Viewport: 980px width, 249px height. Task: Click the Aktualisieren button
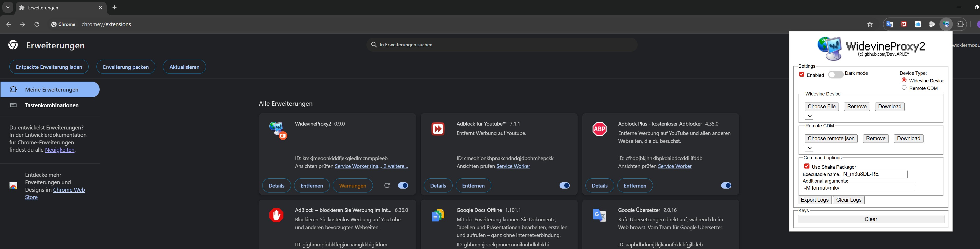pos(185,67)
